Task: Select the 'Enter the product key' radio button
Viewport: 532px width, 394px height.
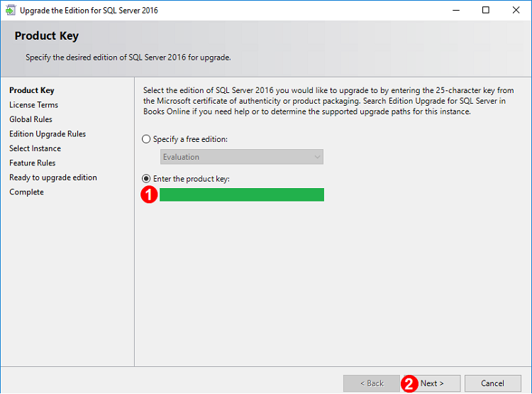Action: (x=146, y=179)
